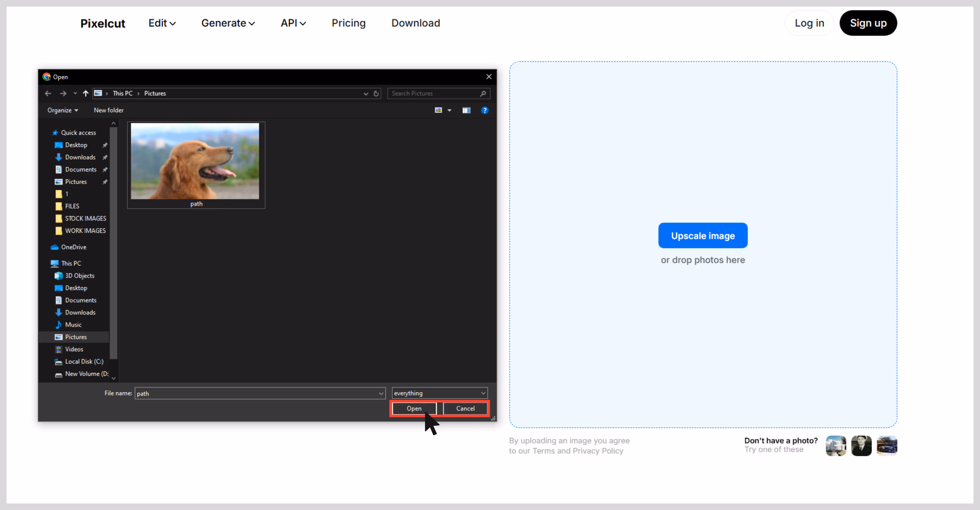Refresh the Pictures folder listing
Viewport: 980px width, 510px height.
376,94
